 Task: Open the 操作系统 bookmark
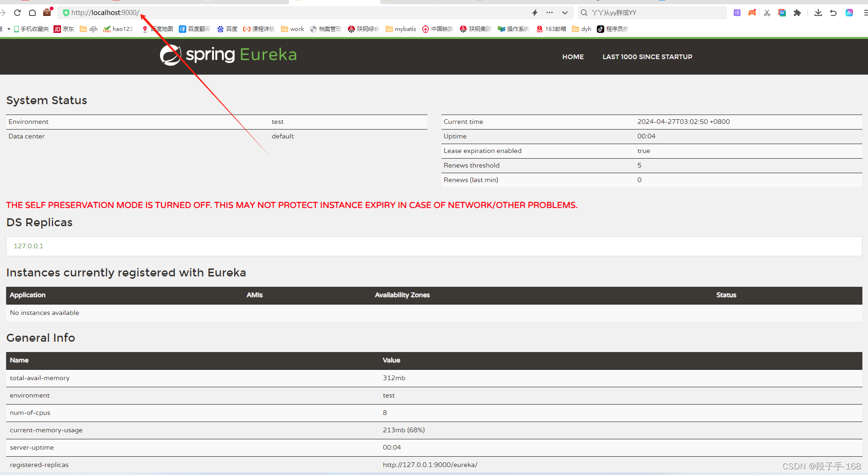click(513, 29)
